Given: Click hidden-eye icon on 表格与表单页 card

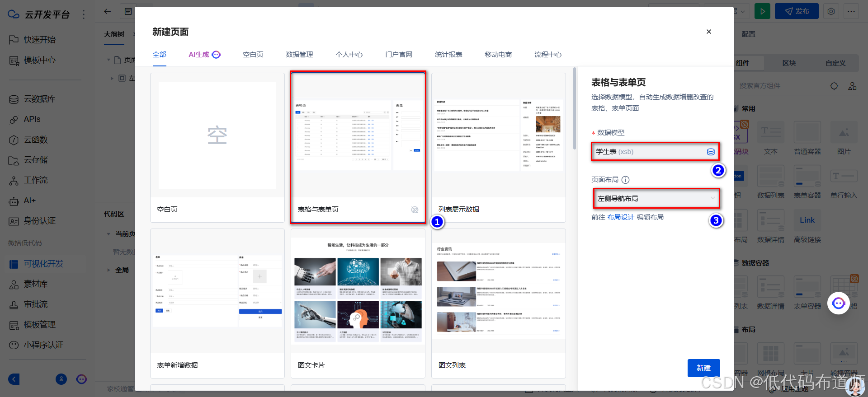Looking at the screenshot, I should pos(415,210).
